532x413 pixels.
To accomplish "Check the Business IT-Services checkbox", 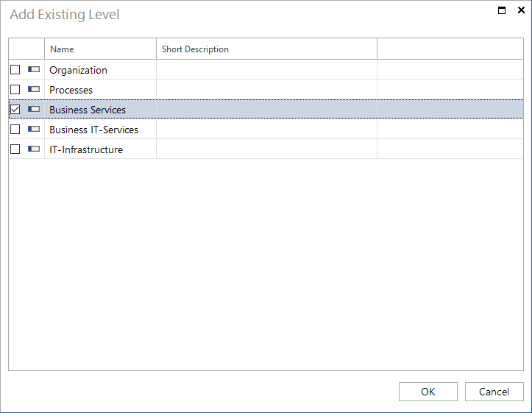I will click(15, 130).
